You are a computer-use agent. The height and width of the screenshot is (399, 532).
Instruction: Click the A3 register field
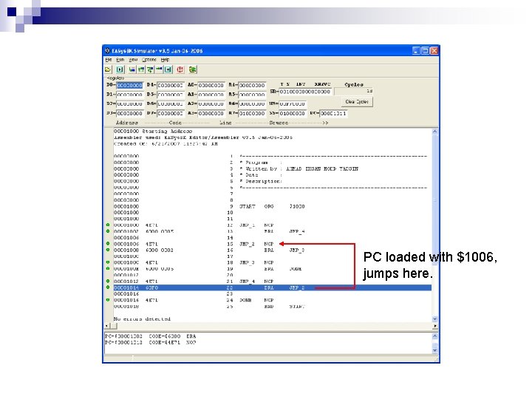click(x=211, y=113)
